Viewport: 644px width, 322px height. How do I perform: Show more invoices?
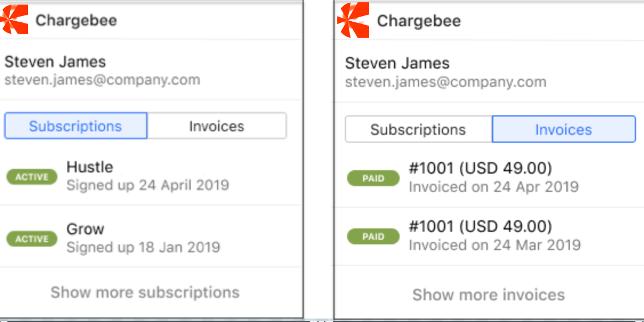click(x=488, y=295)
